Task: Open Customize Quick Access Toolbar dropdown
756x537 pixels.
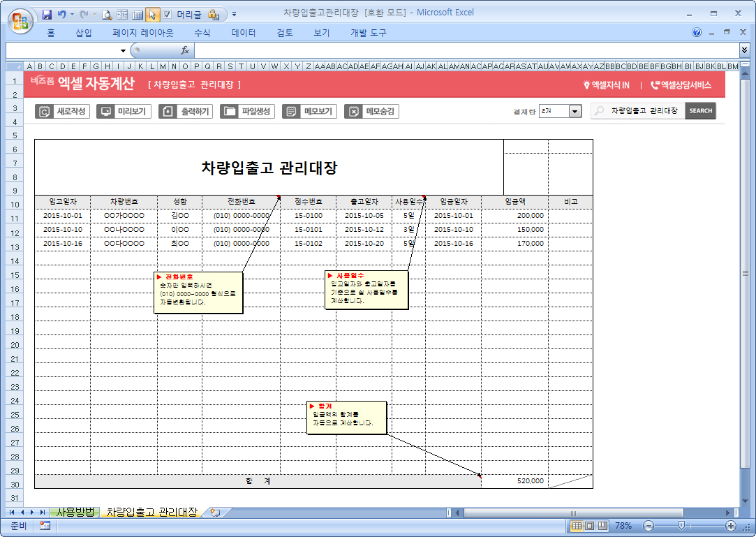Action: [x=235, y=15]
